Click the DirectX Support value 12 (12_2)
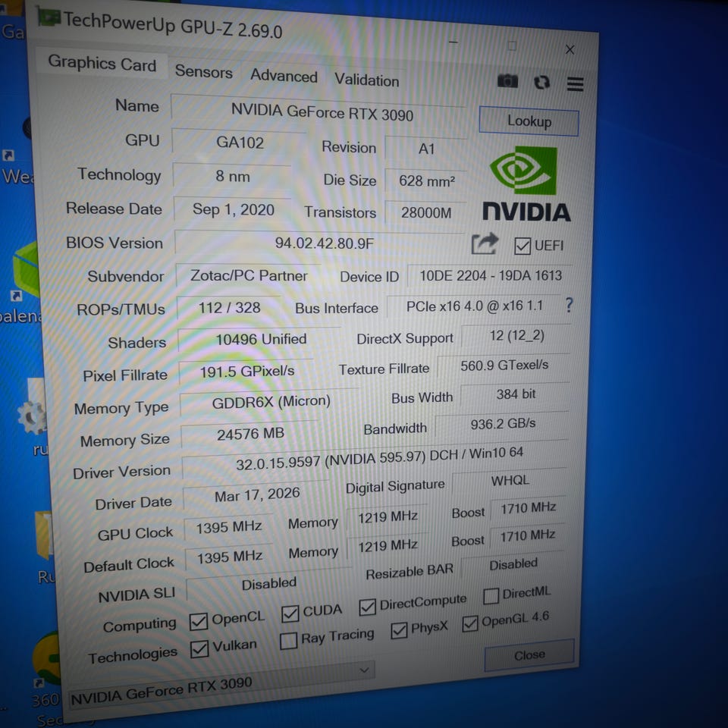Image resolution: width=728 pixels, height=728 pixels. pyautogui.click(x=516, y=335)
